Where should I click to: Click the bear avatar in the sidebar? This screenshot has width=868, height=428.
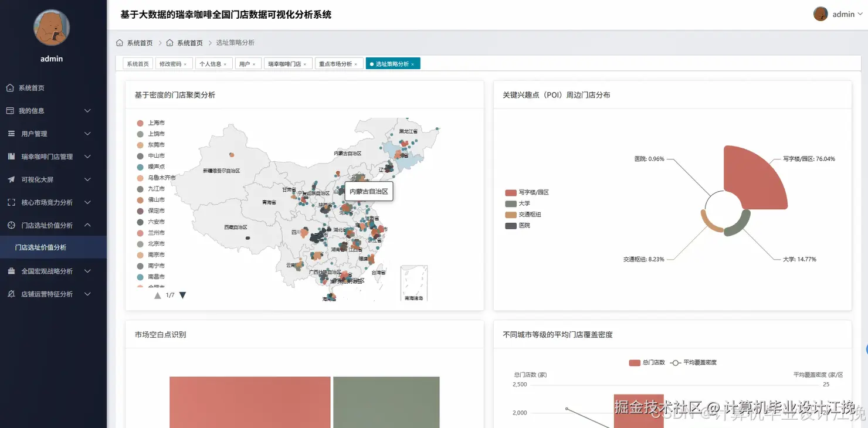(x=52, y=28)
